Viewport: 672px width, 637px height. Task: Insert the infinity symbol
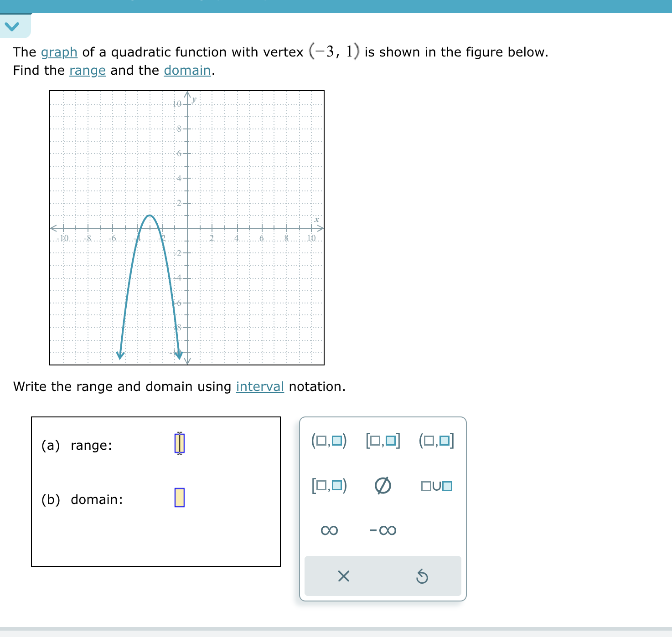pyautogui.click(x=329, y=530)
